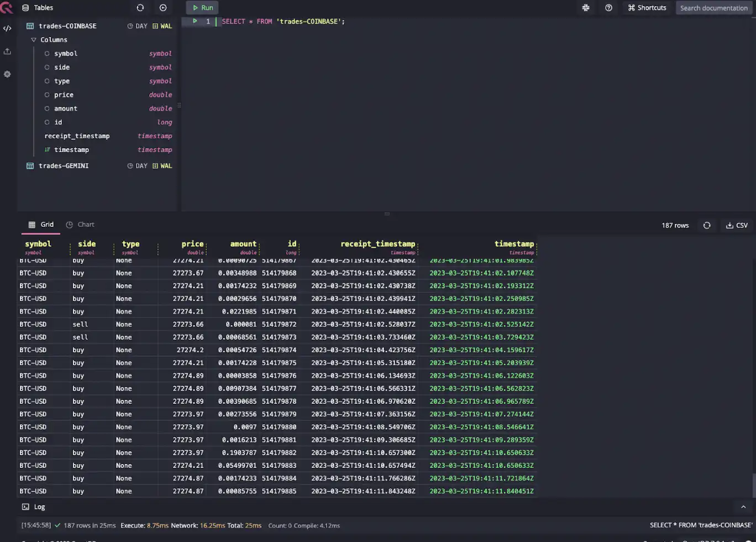Click the green success checkmark in log
Screen dimensions: 756x542
[57, 525]
